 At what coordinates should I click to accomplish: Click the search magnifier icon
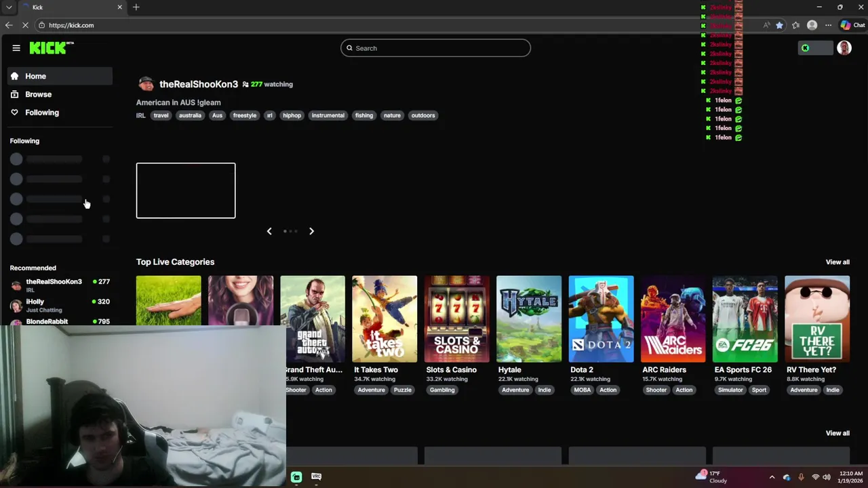point(350,48)
